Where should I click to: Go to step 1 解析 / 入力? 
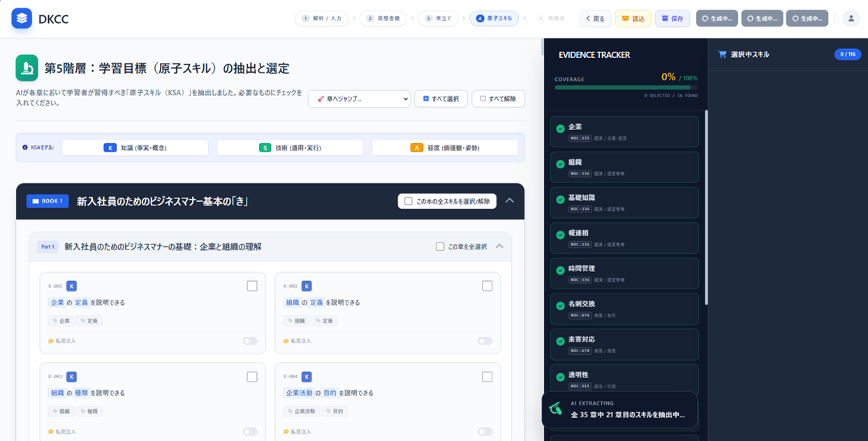point(322,19)
